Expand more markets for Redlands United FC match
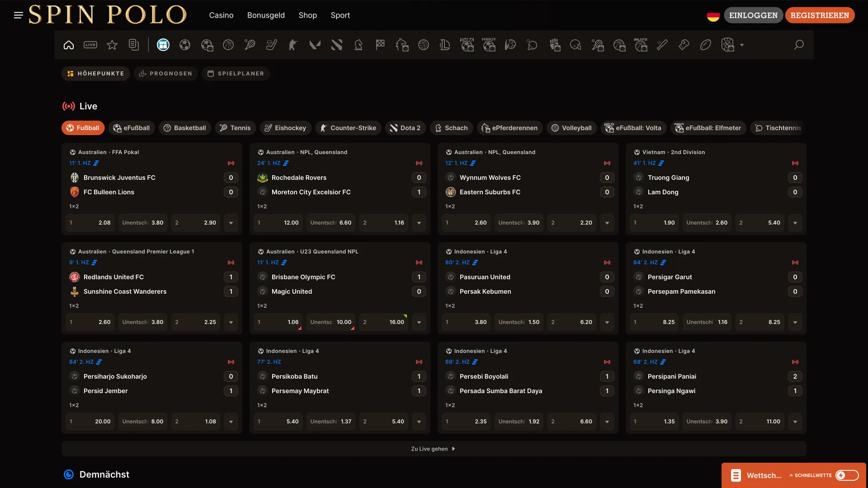Image resolution: width=868 pixels, height=488 pixels. click(231, 322)
